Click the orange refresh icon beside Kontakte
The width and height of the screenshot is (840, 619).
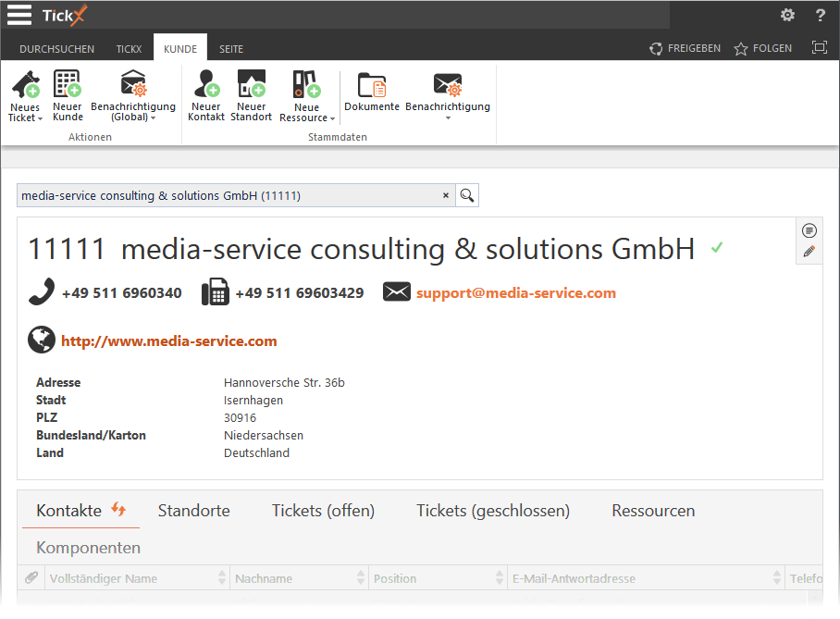point(118,509)
